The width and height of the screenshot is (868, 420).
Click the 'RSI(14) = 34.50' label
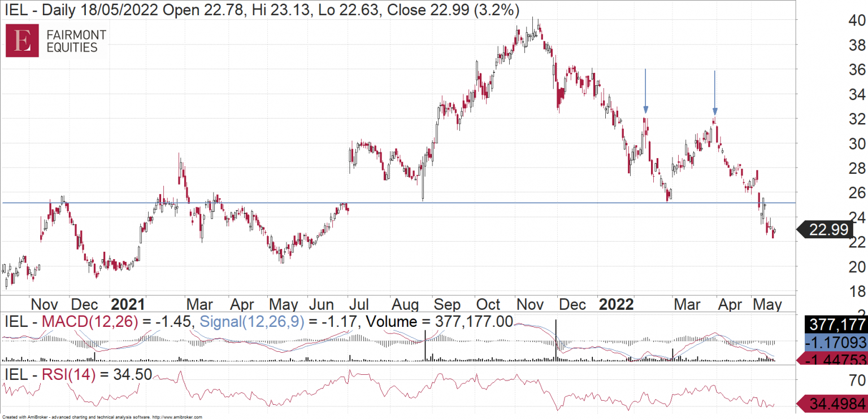click(77, 374)
